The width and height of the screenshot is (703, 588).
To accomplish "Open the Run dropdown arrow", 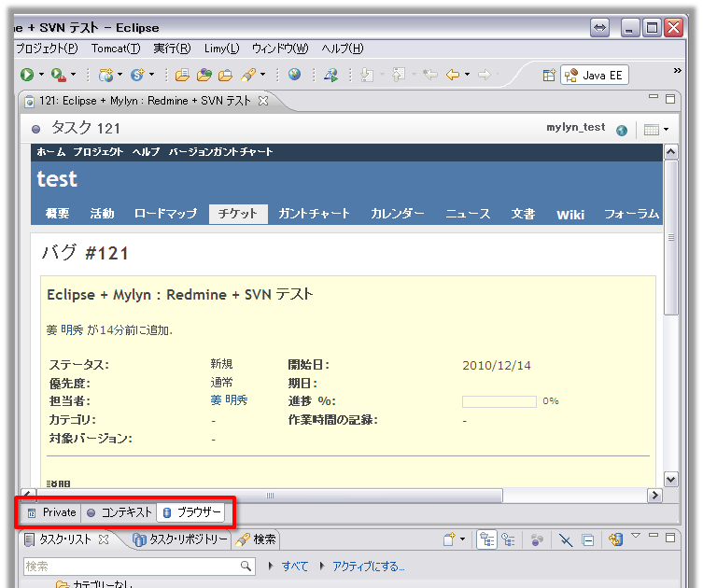I will coord(41,75).
